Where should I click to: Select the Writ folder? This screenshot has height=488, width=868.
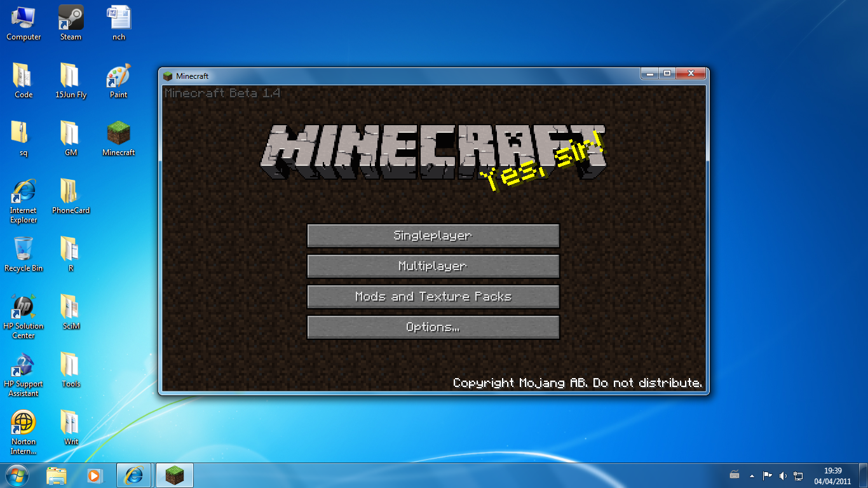(x=71, y=428)
